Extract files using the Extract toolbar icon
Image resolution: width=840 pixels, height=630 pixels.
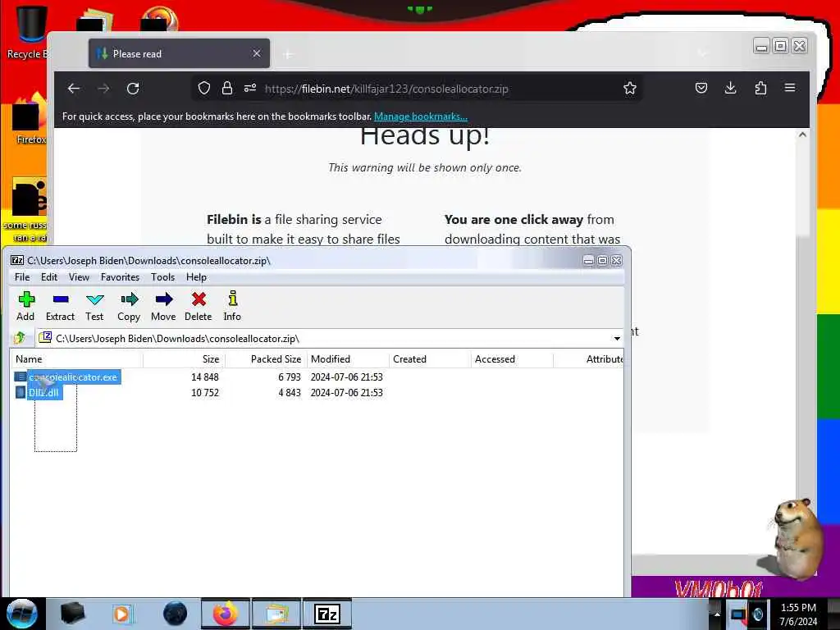pos(60,306)
